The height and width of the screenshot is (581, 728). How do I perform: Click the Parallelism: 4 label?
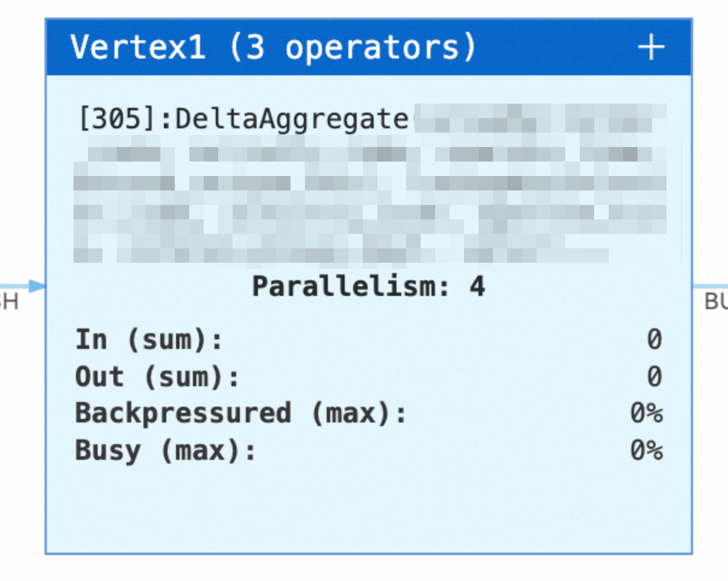click(368, 286)
